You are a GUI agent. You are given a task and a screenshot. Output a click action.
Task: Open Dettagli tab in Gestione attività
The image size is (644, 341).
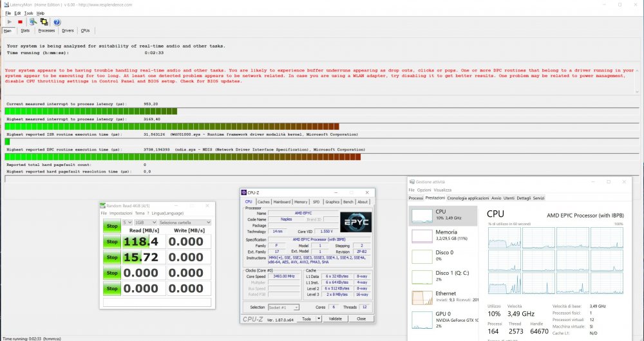pyautogui.click(x=524, y=198)
